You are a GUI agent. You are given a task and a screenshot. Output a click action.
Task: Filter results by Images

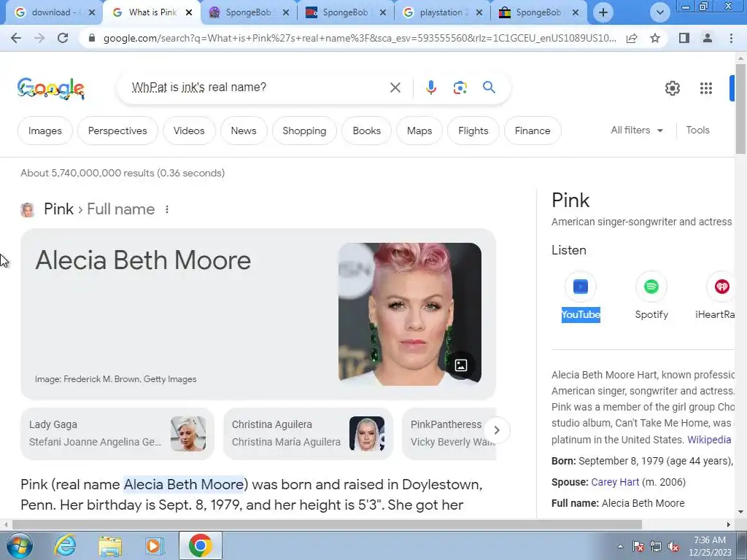click(x=44, y=131)
